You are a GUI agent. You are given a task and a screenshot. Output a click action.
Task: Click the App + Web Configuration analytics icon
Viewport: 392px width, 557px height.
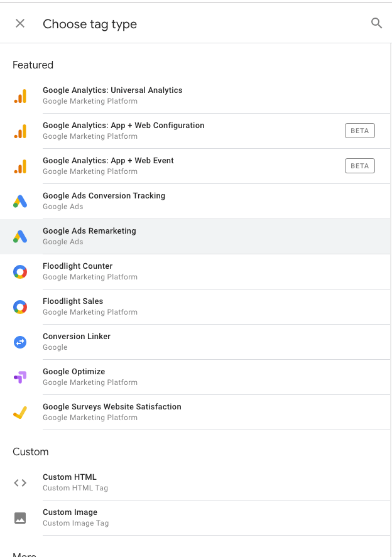(x=20, y=131)
